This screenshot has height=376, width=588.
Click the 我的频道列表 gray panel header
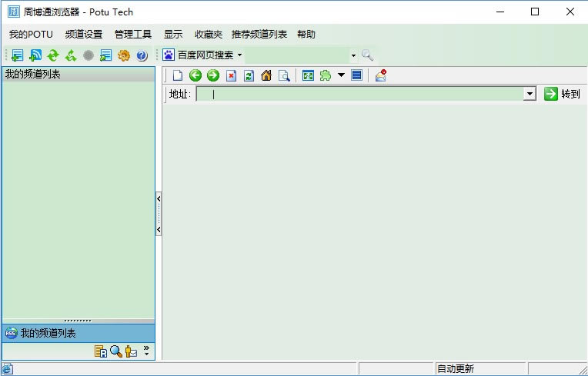(x=79, y=74)
